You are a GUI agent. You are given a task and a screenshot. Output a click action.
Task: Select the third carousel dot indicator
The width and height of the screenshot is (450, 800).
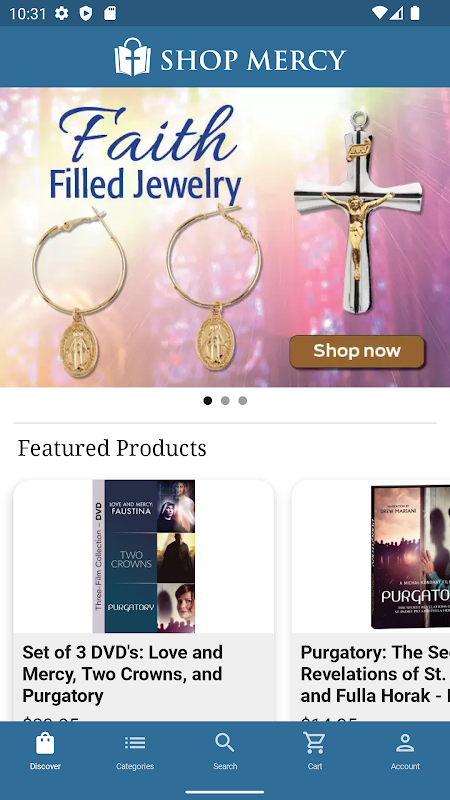pyautogui.click(x=243, y=401)
